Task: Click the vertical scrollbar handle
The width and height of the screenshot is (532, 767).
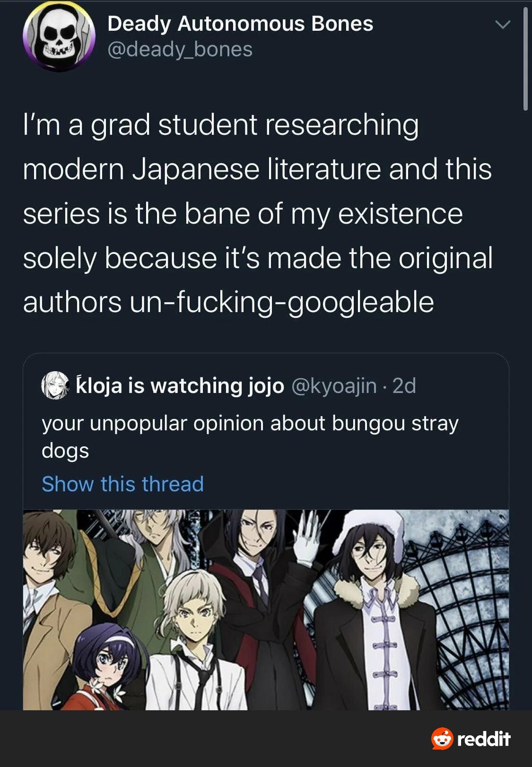Action: click(525, 59)
